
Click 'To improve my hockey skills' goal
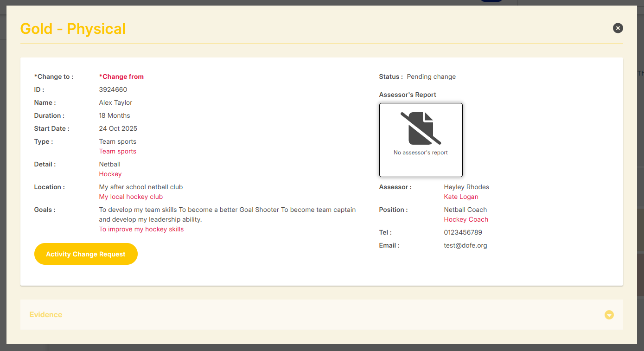pos(141,229)
